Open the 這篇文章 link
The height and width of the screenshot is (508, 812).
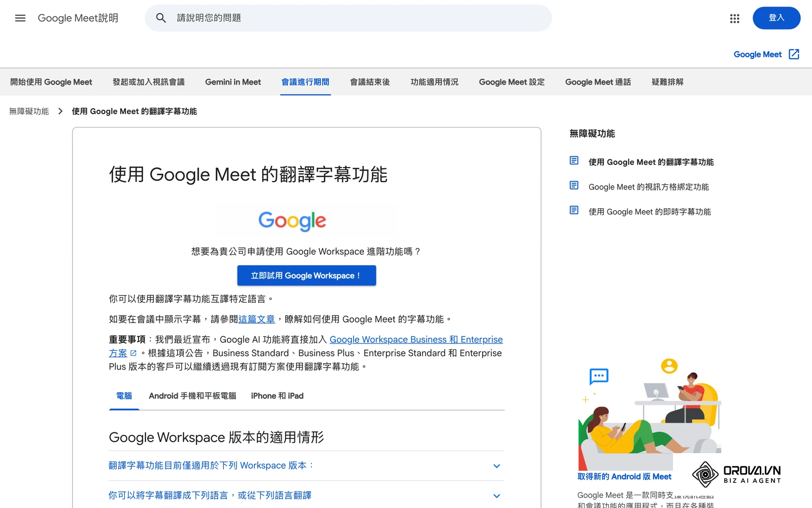[257, 319]
